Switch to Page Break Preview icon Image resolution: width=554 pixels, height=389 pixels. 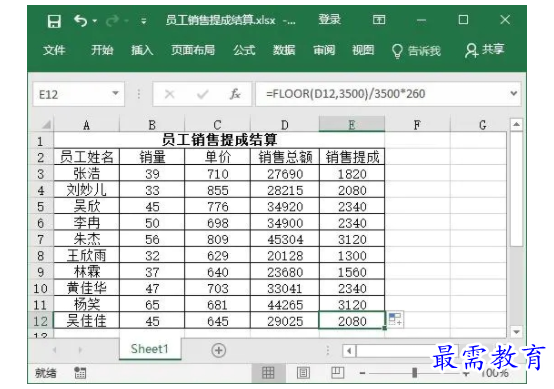337,372
